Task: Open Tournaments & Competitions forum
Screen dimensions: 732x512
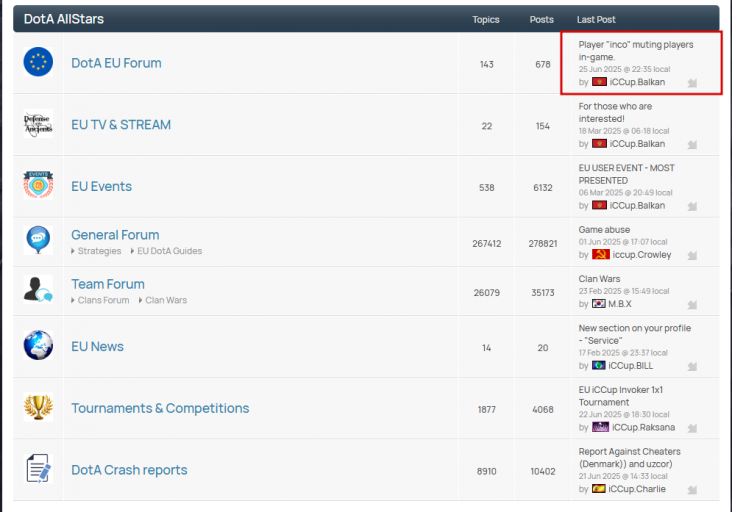Action: click(x=160, y=408)
